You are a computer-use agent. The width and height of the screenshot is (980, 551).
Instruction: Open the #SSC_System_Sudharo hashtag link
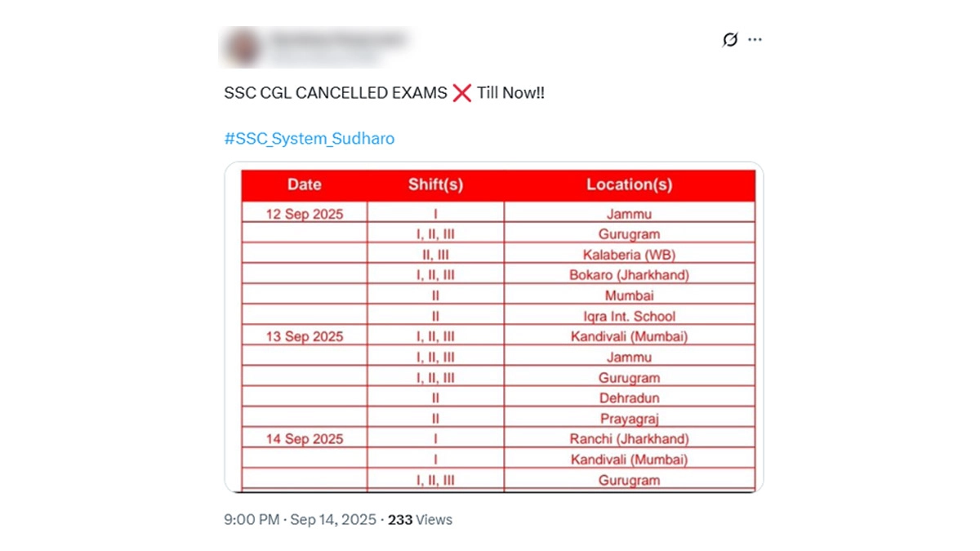310,139
